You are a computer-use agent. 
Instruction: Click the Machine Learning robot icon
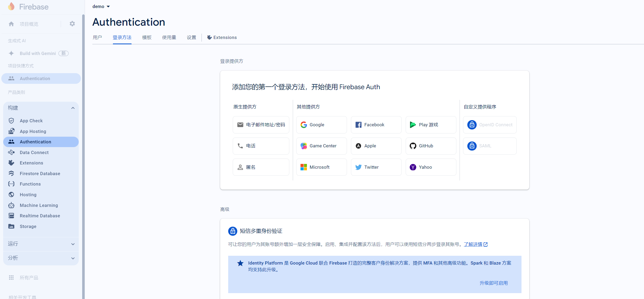[x=11, y=205]
